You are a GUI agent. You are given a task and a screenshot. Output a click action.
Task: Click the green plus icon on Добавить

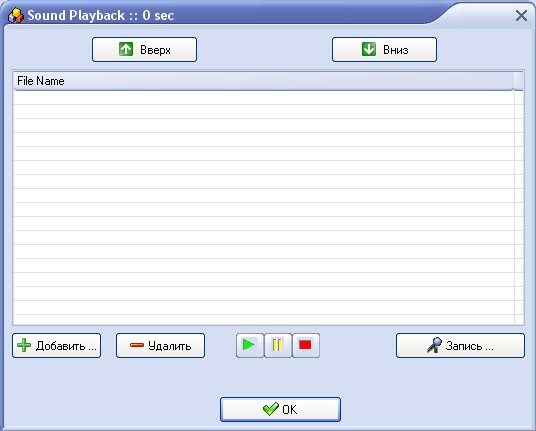point(24,345)
